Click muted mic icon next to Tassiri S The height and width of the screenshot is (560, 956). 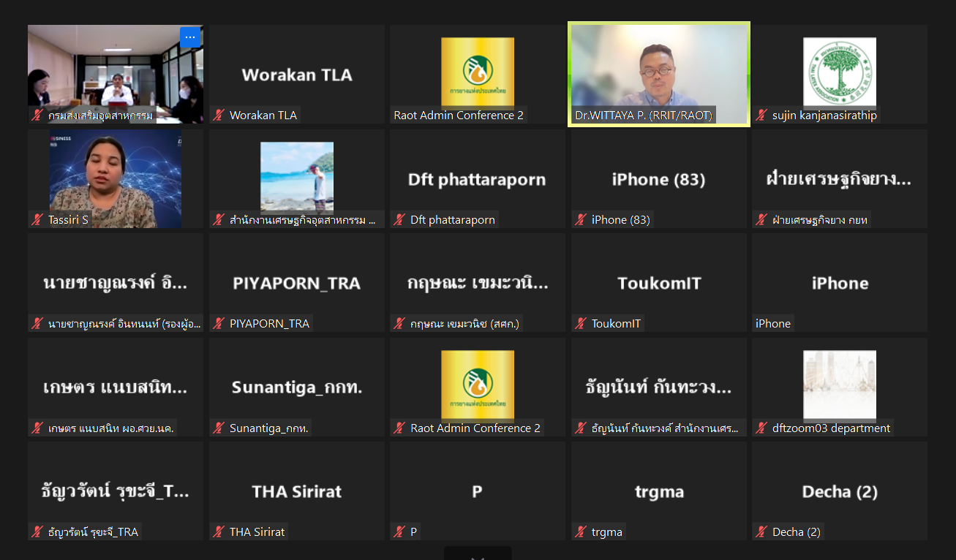(x=37, y=219)
